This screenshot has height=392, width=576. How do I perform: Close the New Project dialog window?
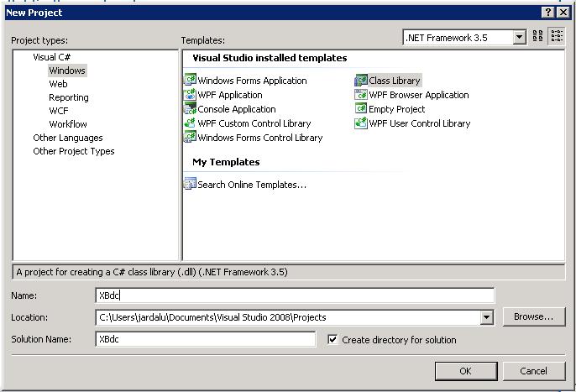[x=563, y=13]
